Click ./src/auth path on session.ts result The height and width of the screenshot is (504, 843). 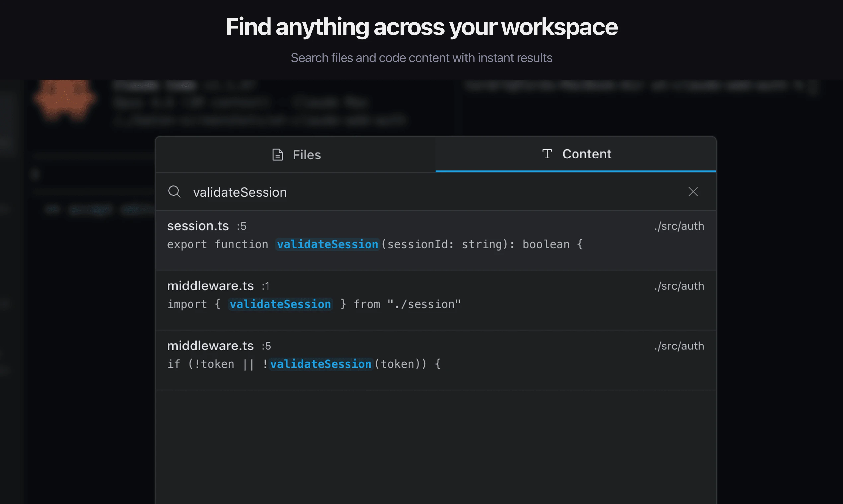click(x=679, y=226)
